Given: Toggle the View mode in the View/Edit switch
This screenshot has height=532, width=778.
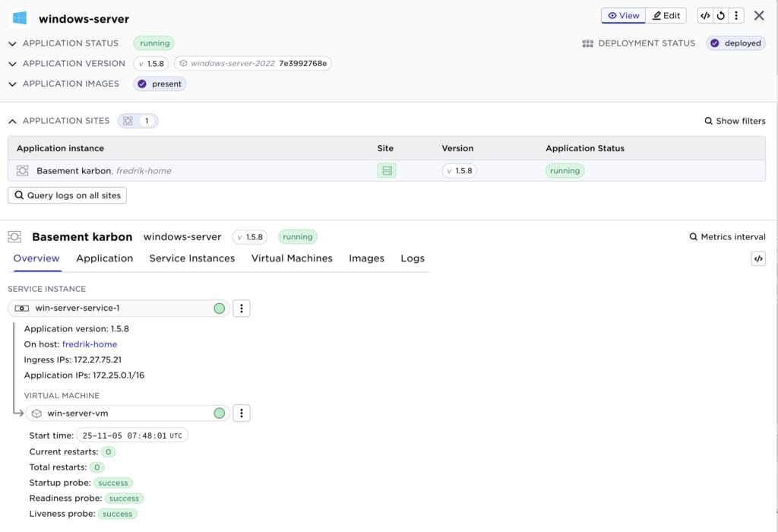Looking at the screenshot, I should click(623, 15).
